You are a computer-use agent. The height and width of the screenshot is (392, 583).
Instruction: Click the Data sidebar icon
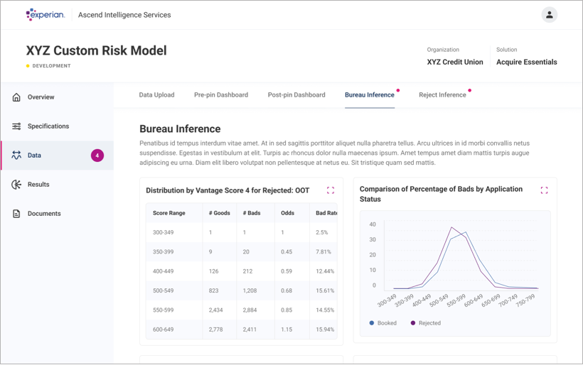(16, 156)
